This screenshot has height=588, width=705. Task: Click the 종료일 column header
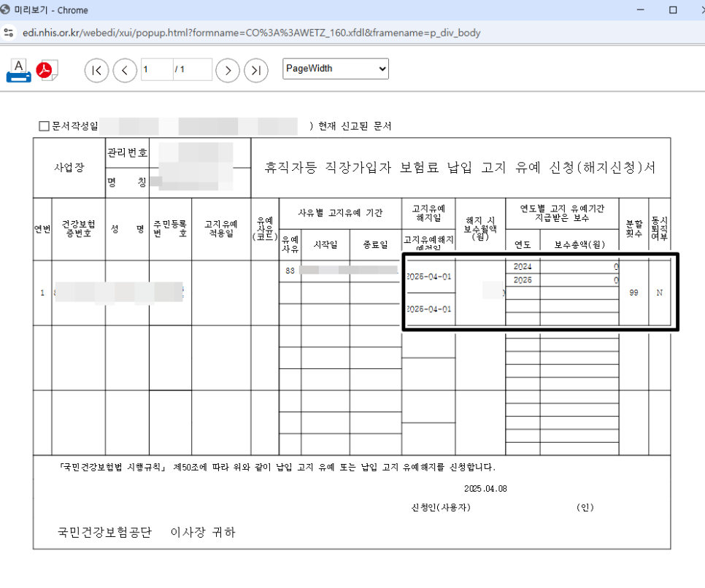point(375,244)
